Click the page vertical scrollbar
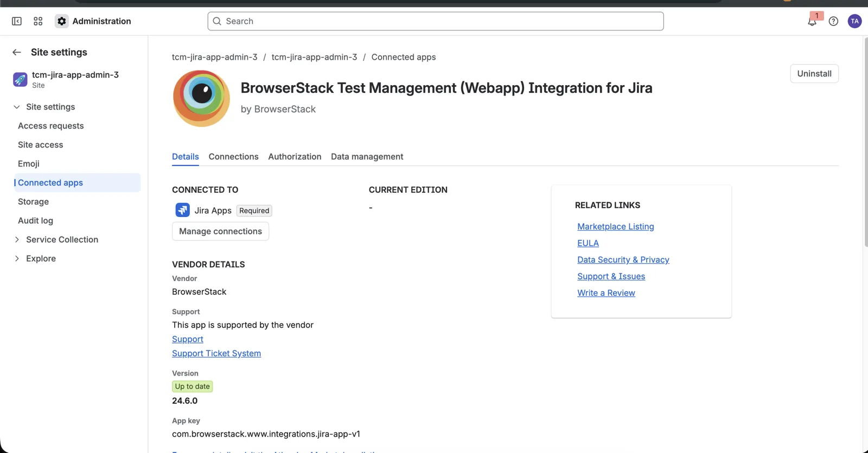Screen dimensions: 868x453 click(865, 141)
